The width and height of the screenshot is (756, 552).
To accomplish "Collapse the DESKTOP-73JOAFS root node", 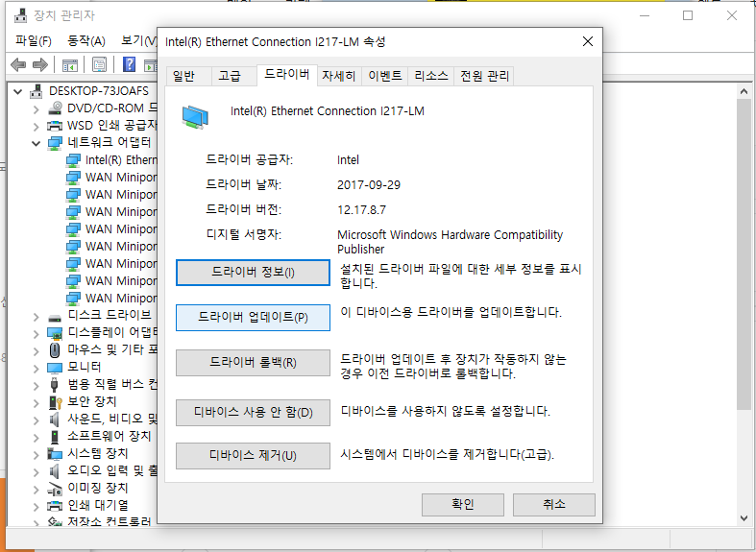I will coord(18,91).
